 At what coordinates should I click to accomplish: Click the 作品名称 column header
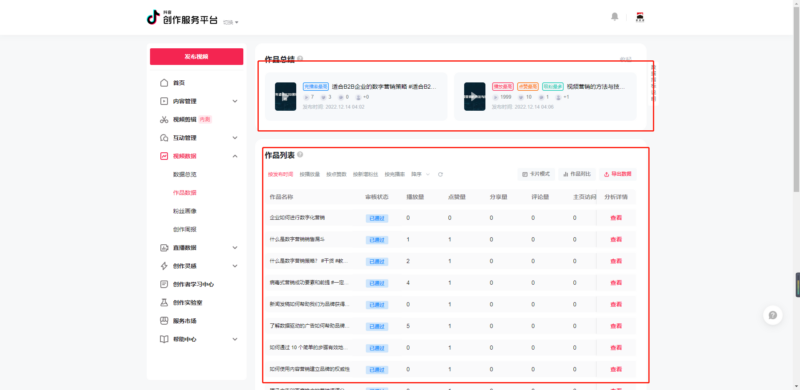pyautogui.click(x=281, y=197)
